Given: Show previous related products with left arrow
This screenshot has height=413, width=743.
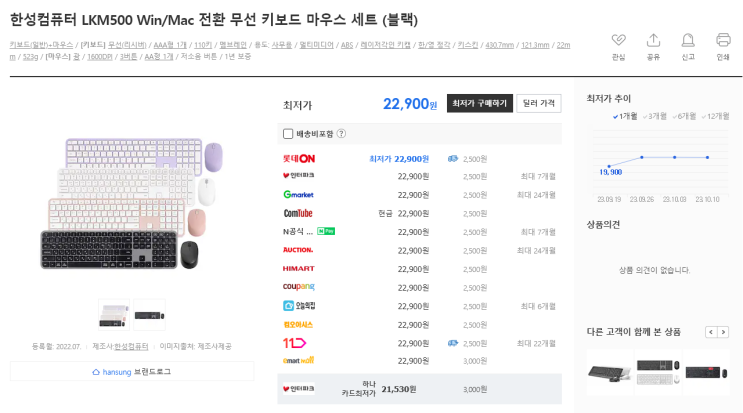Looking at the screenshot, I should coord(711,332).
